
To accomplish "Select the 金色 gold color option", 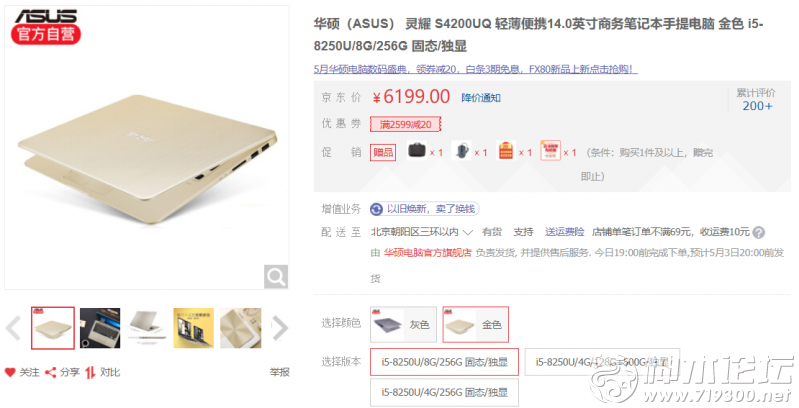I will click(x=475, y=324).
